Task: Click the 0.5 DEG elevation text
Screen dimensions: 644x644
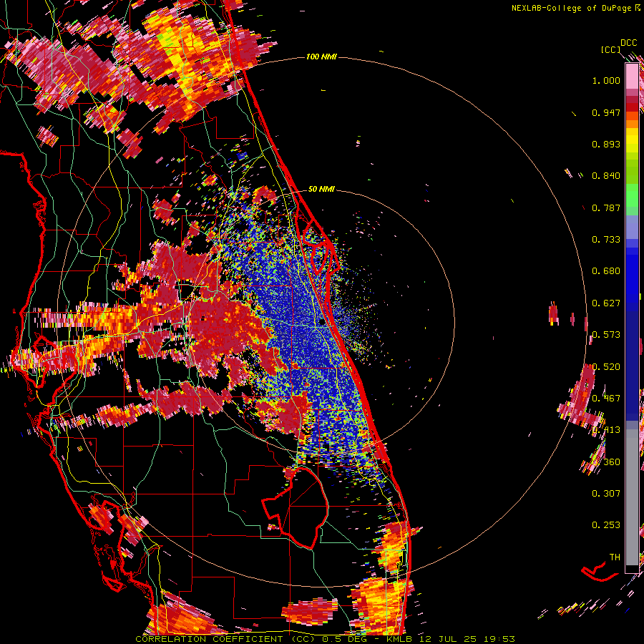Action: (x=345, y=639)
